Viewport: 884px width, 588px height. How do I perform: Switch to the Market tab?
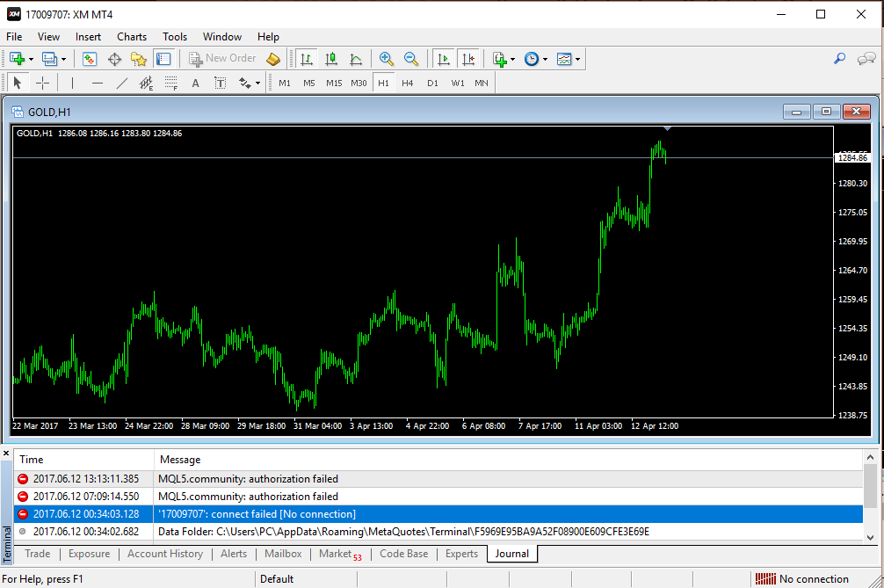point(340,555)
